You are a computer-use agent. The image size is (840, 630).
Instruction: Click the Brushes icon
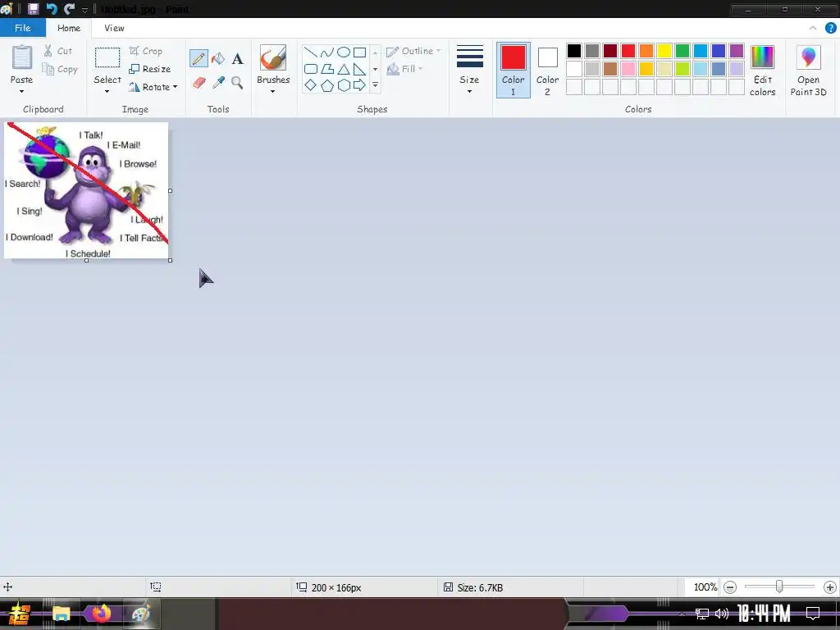click(273, 57)
